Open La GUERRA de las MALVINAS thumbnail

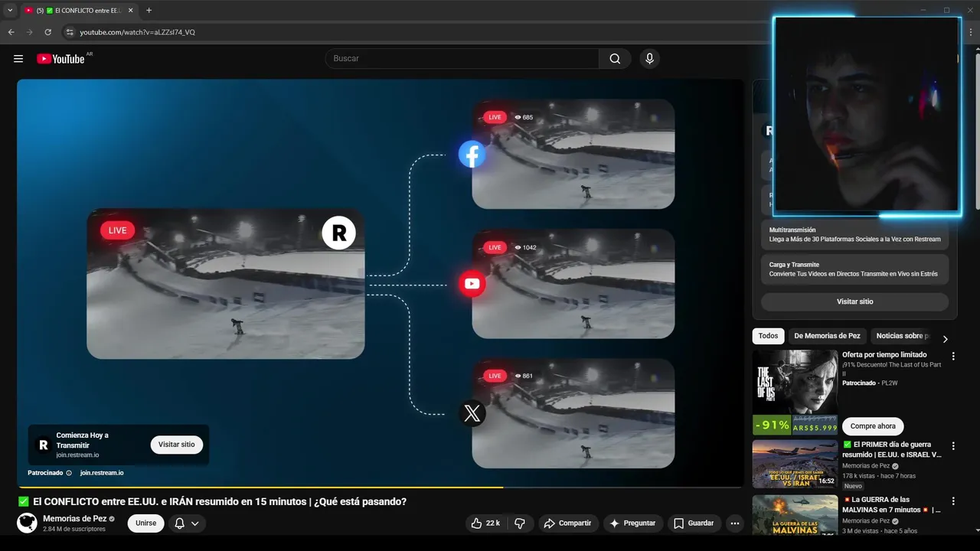coord(795,515)
